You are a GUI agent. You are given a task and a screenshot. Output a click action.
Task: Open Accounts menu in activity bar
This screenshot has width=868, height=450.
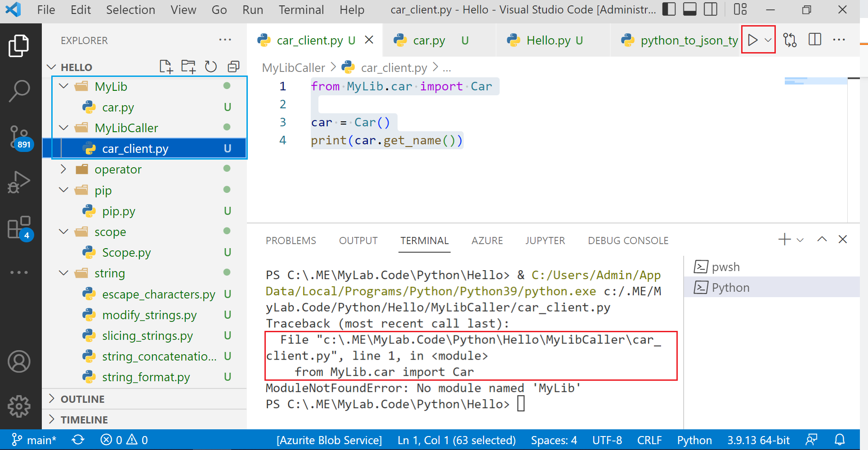click(x=19, y=362)
